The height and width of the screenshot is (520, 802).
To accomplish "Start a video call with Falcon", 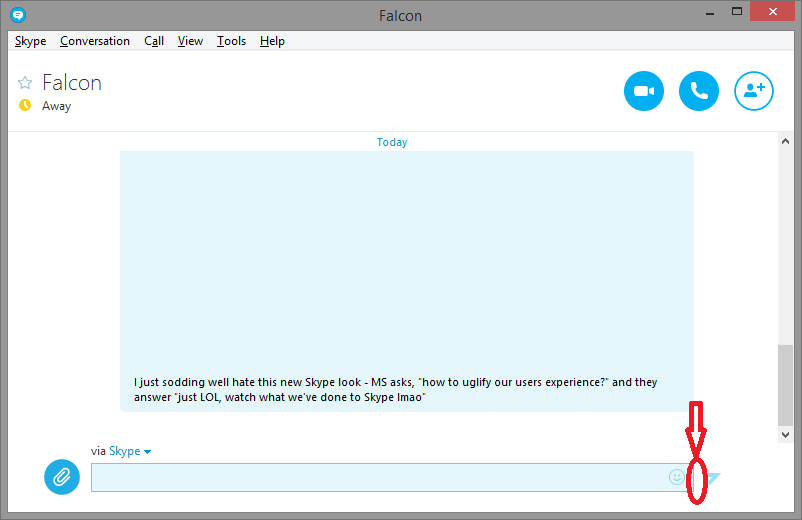I will pos(643,91).
